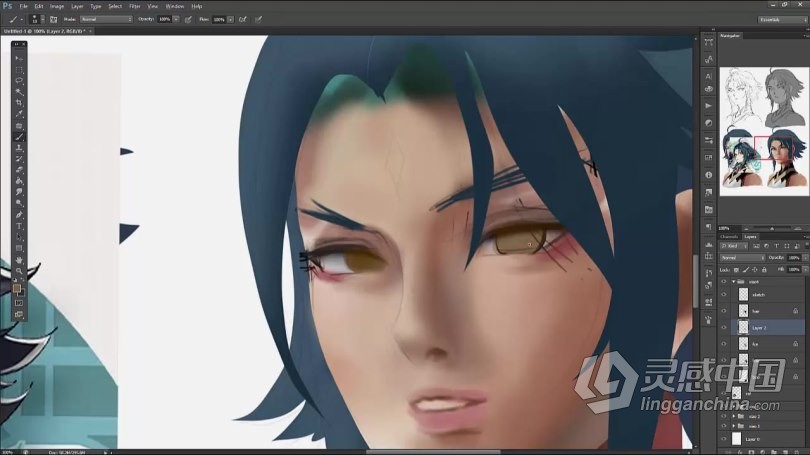Toggle visibility of sketch layer
The image size is (810, 455).
(x=724, y=295)
